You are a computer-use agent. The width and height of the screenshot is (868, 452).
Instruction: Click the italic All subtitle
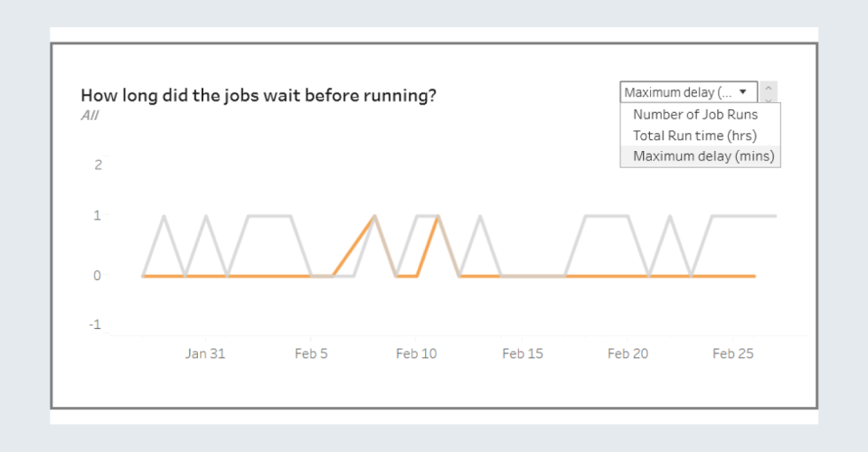click(x=90, y=116)
